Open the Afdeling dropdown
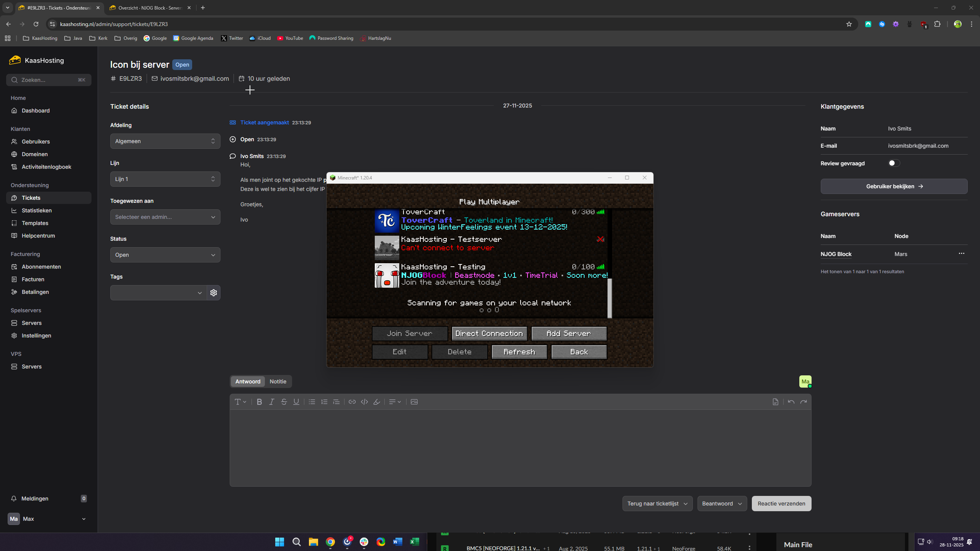Image resolution: width=980 pixels, height=551 pixels. coord(165,141)
